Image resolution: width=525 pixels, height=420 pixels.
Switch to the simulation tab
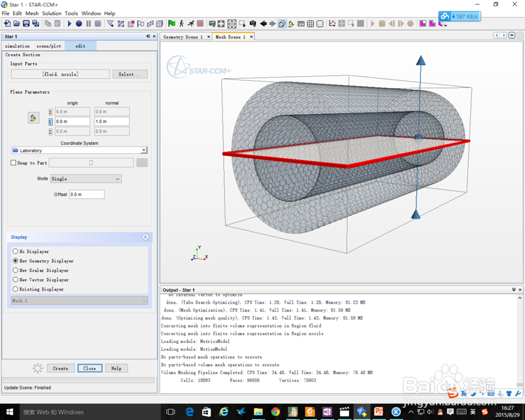17,46
